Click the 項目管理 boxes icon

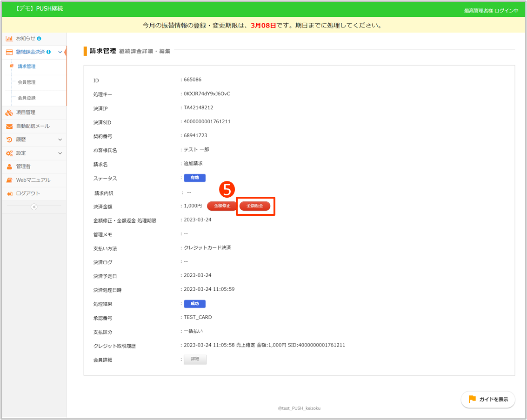point(9,113)
